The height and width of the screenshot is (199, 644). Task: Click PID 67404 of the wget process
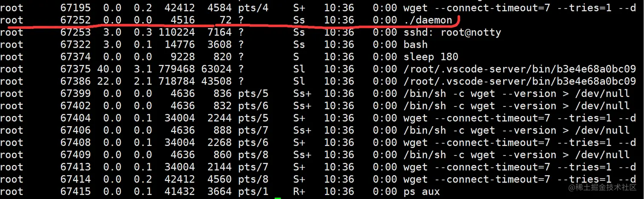point(75,118)
